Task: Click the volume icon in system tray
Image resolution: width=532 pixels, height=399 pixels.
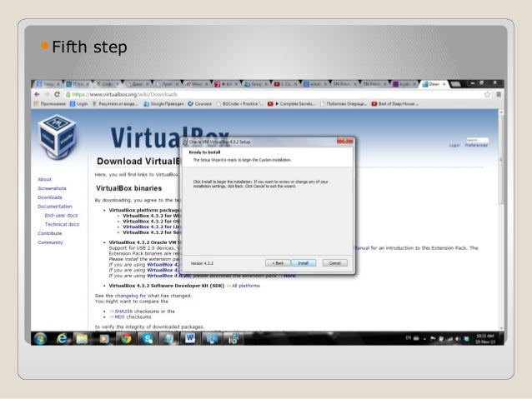Action: pyautogui.click(x=458, y=338)
